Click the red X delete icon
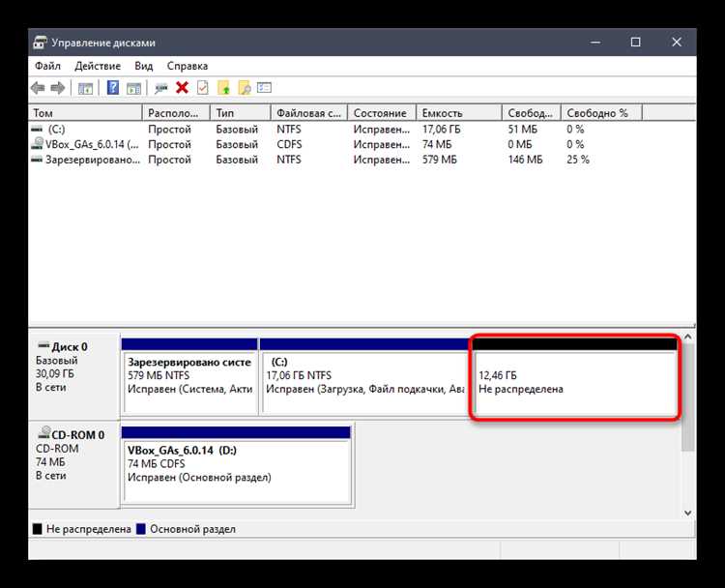The height and width of the screenshot is (588, 725). point(182,87)
